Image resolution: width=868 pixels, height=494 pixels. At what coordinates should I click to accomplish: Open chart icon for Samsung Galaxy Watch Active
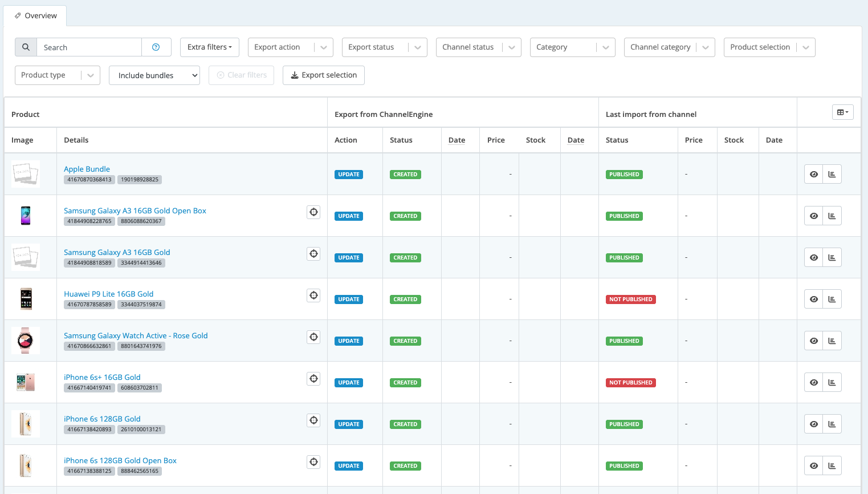832,341
